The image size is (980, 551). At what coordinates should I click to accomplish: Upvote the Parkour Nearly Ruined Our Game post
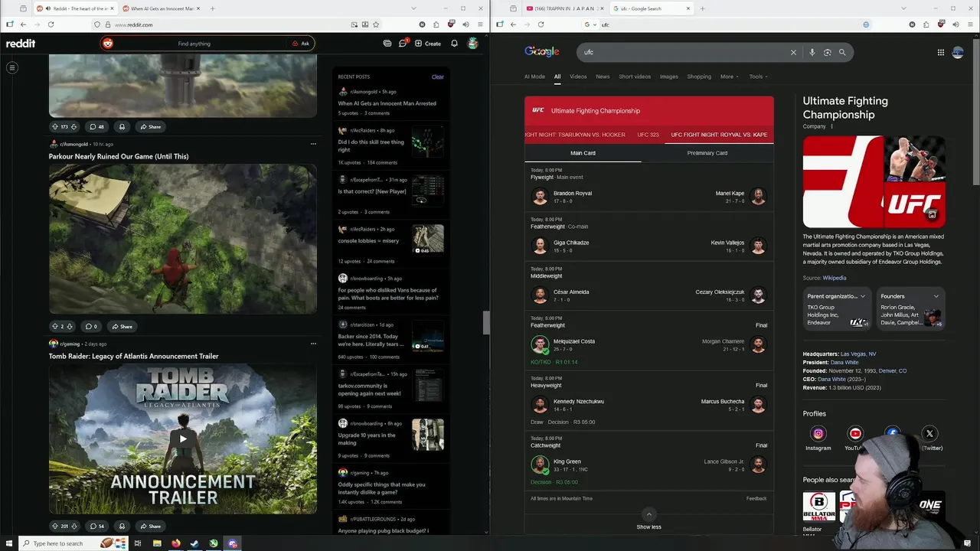(x=55, y=327)
